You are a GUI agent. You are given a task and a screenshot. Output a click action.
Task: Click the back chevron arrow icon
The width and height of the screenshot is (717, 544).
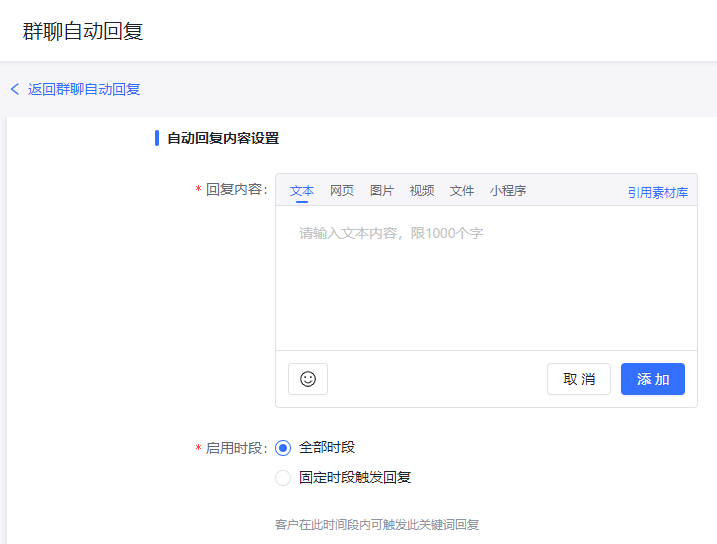[15, 89]
